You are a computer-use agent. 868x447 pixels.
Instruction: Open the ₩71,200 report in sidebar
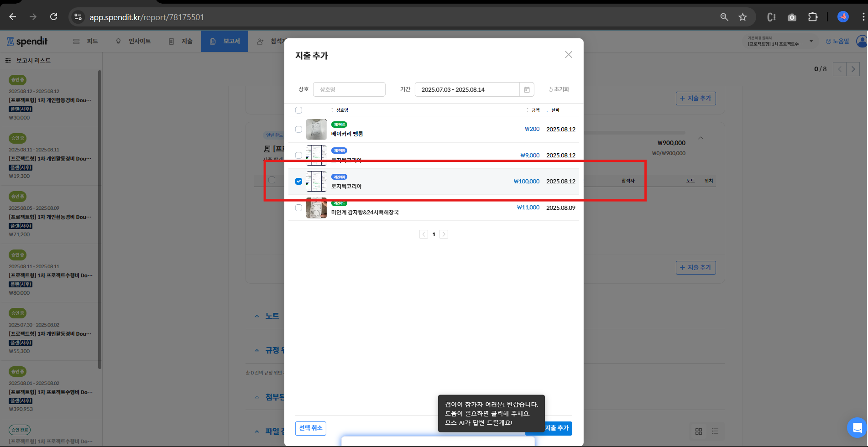tap(50, 215)
